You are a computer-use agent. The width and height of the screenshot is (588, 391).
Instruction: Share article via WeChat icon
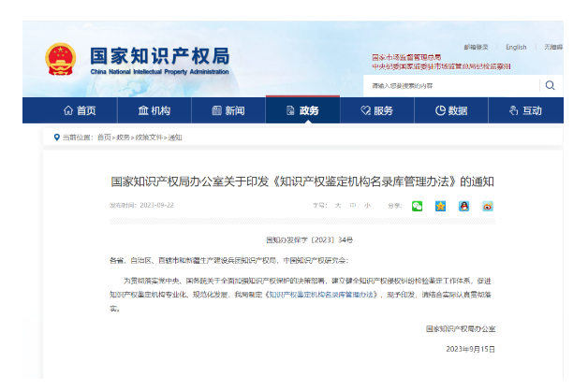(x=417, y=206)
